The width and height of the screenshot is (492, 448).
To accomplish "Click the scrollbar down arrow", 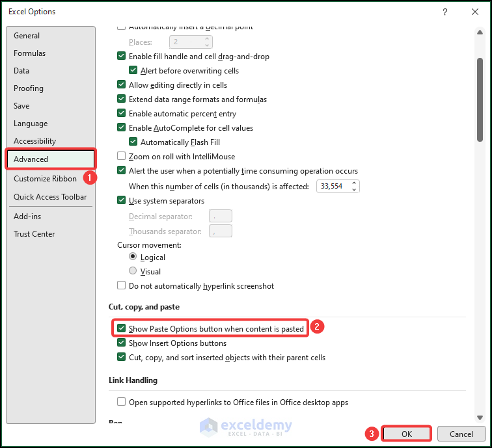I will pos(480,417).
